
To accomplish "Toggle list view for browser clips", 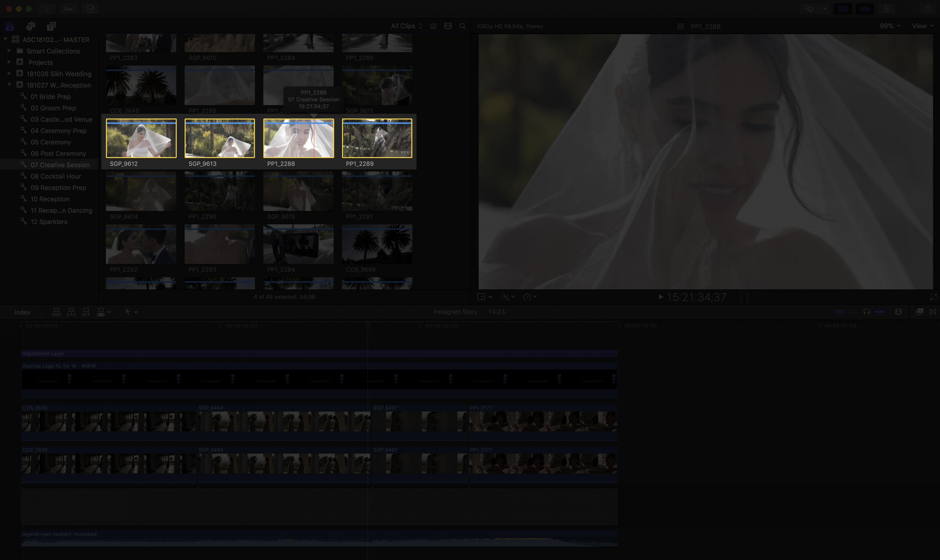I will [433, 26].
